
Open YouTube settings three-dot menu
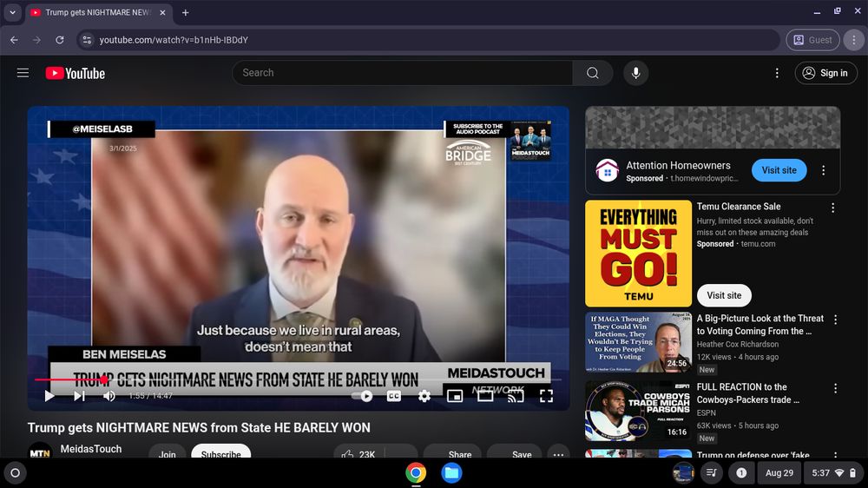tap(777, 73)
